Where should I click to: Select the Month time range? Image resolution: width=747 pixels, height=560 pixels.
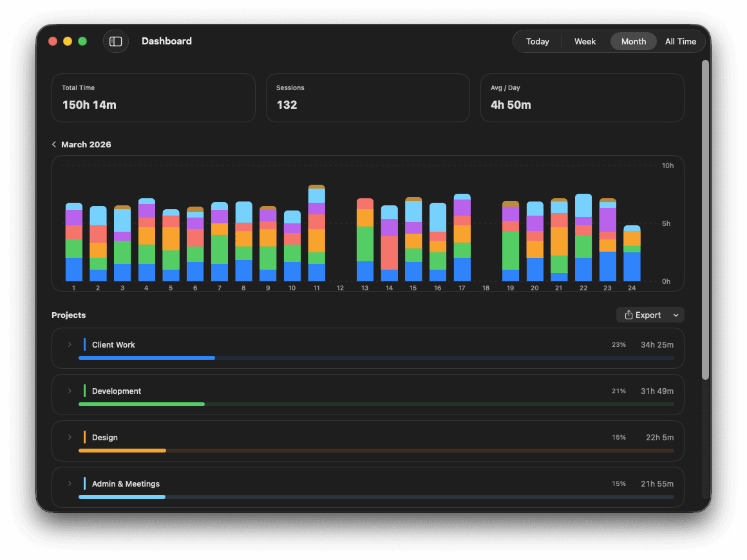point(633,41)
